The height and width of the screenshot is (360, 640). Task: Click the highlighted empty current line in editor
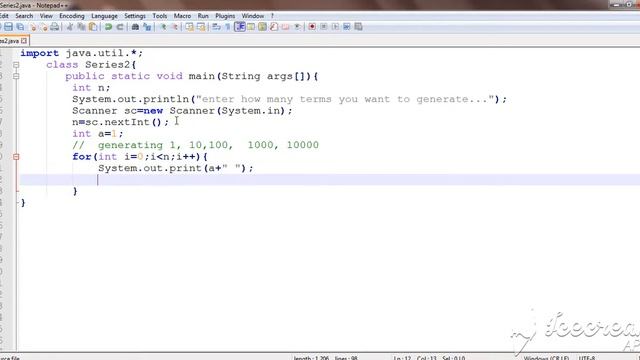(x=330, y=180)
